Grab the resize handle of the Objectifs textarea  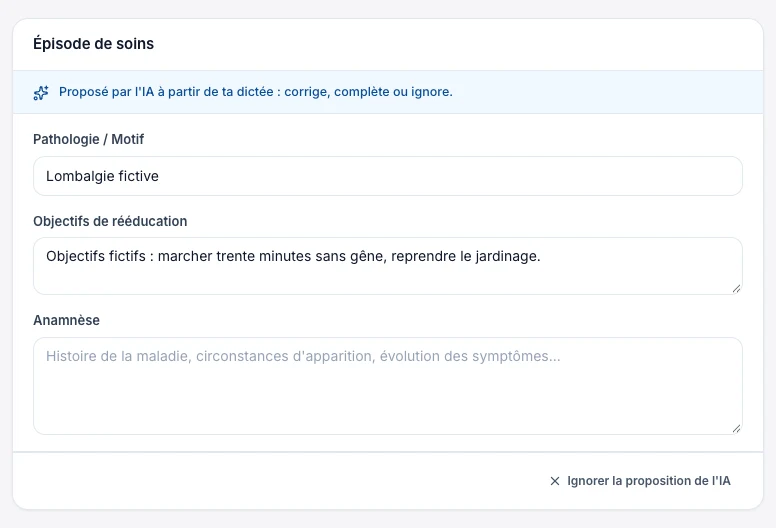tap(736, 288)
